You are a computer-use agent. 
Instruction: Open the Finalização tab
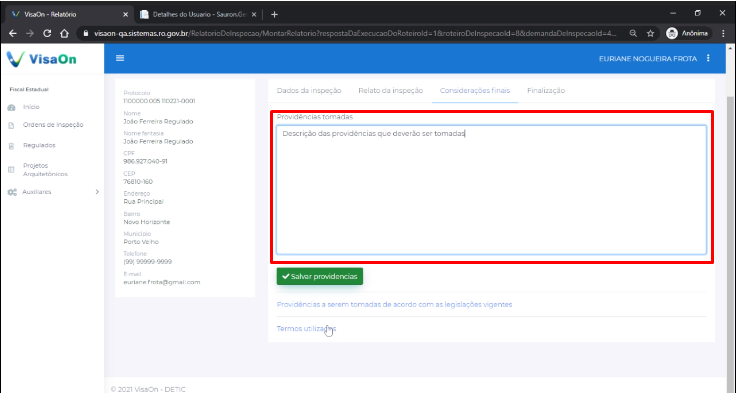point(546,91)
